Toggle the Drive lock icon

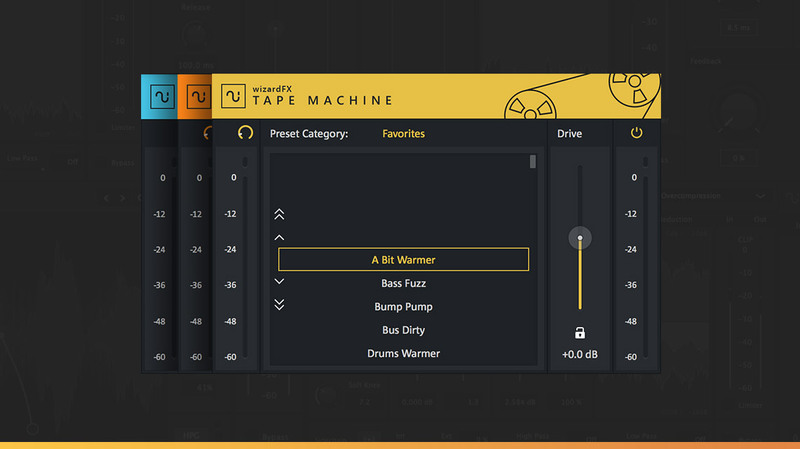pyautogui.click(x=579, y=333)
